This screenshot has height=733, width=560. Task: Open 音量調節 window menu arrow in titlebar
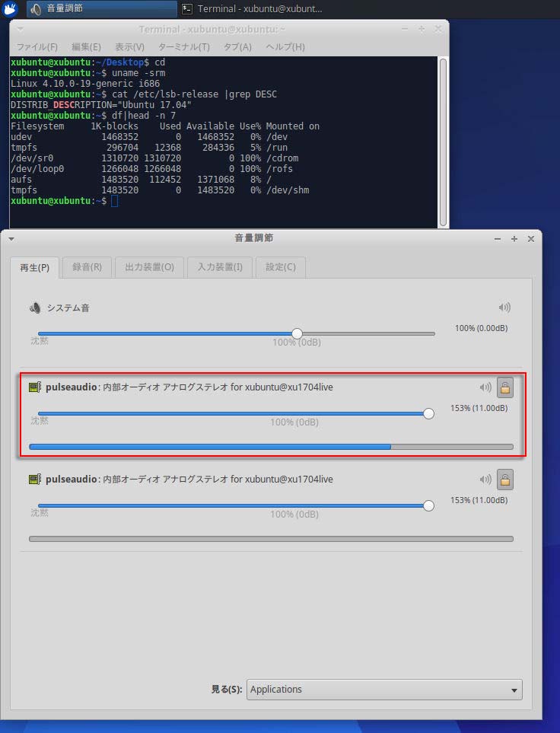pos(11,239)
